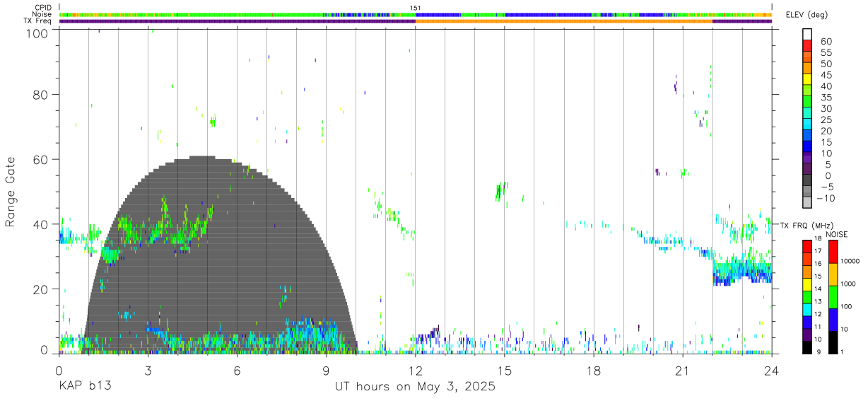Click the dark gray ELEV swatch between -5 and 0
Image resolution: width=868 pixels, height=401 pixels.
click(807, 181)
